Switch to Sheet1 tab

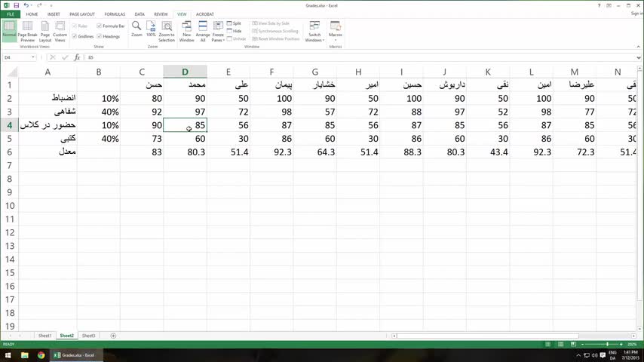tap(44, 336)
